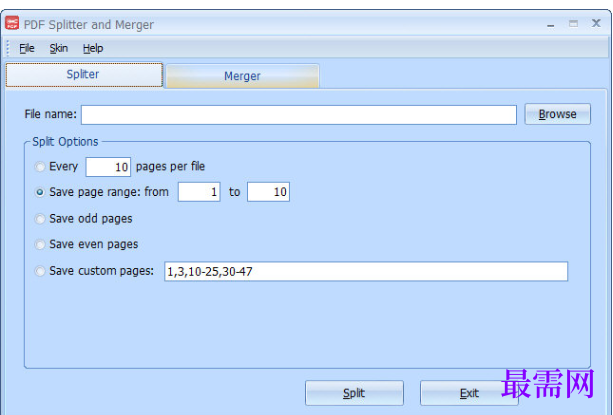Select the Save page range radio button
The height and width of the screenshot is (415, 613).
click(x=39, y=192)
